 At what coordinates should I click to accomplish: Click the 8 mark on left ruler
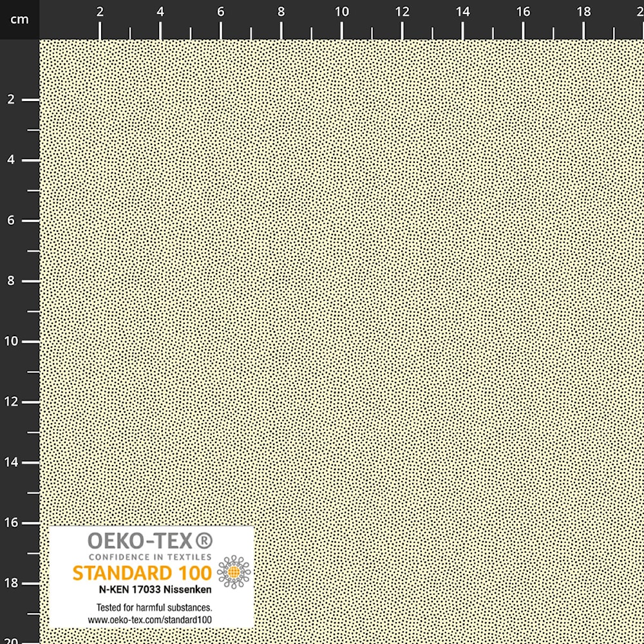(10, 281)
